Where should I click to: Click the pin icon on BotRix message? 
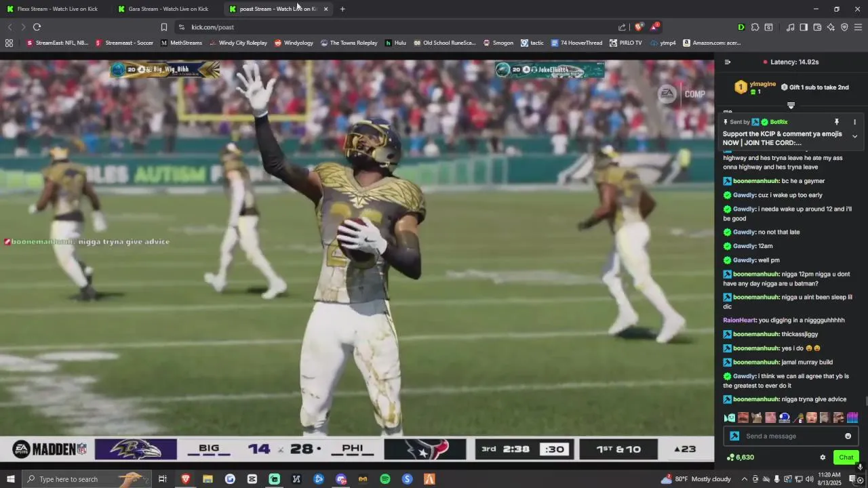[837, 122]
